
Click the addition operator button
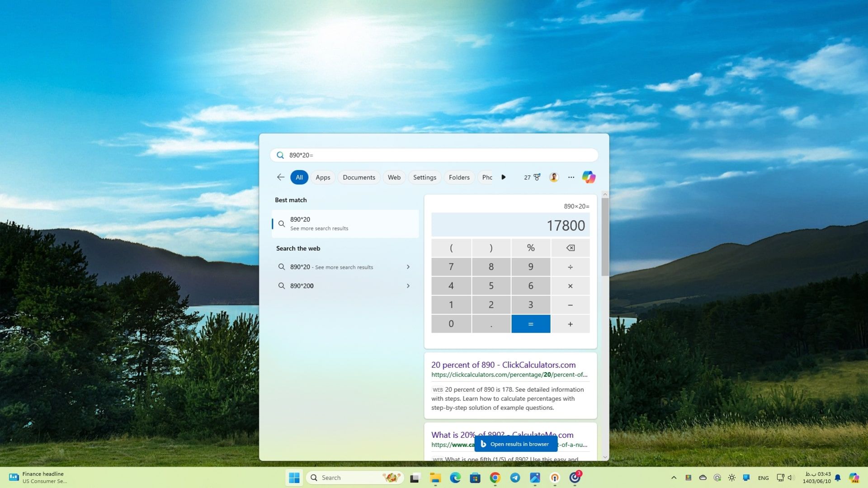(x=570, y=323)
